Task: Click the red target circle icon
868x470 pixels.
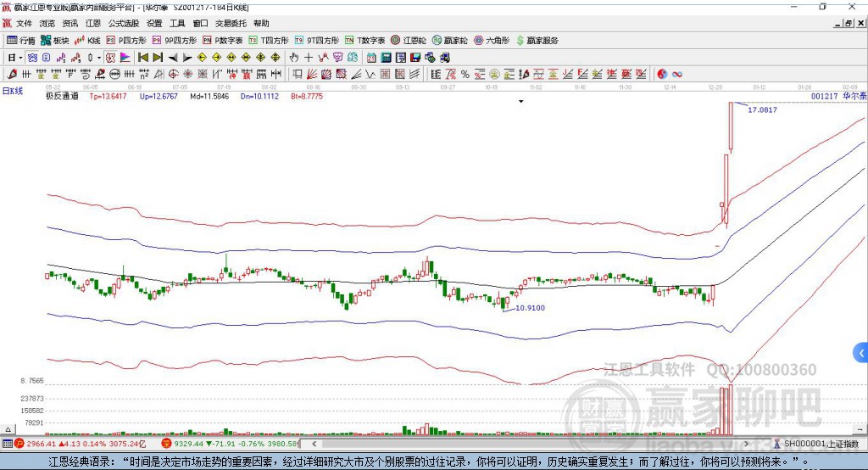Action: point(173,75)
